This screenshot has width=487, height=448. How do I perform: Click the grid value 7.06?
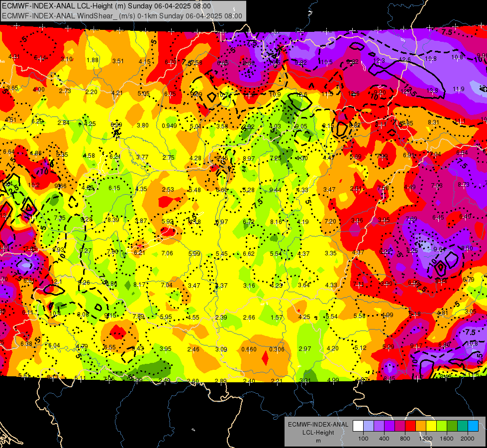[x=167, y=253]
